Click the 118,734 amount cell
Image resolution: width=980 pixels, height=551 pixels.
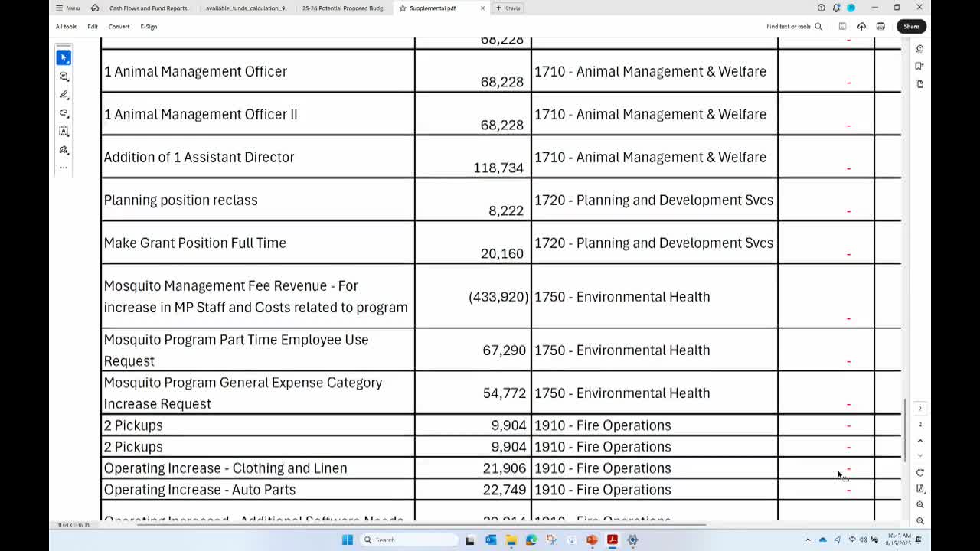pos(473,157)
